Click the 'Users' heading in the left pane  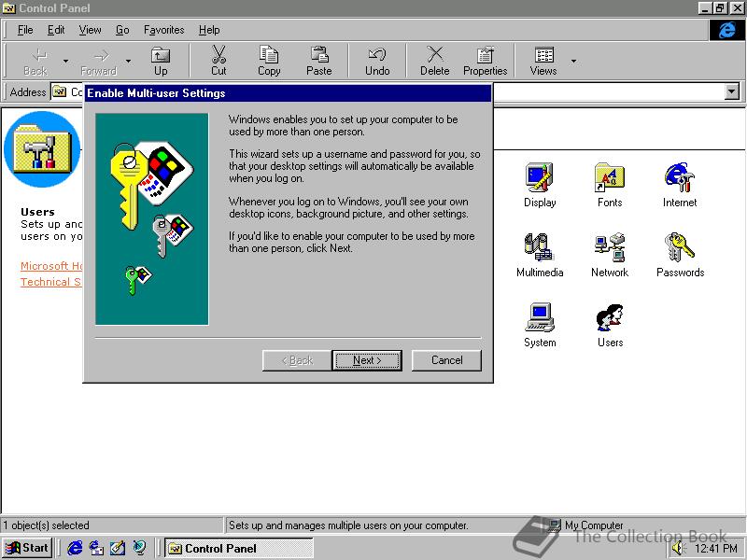37,212
